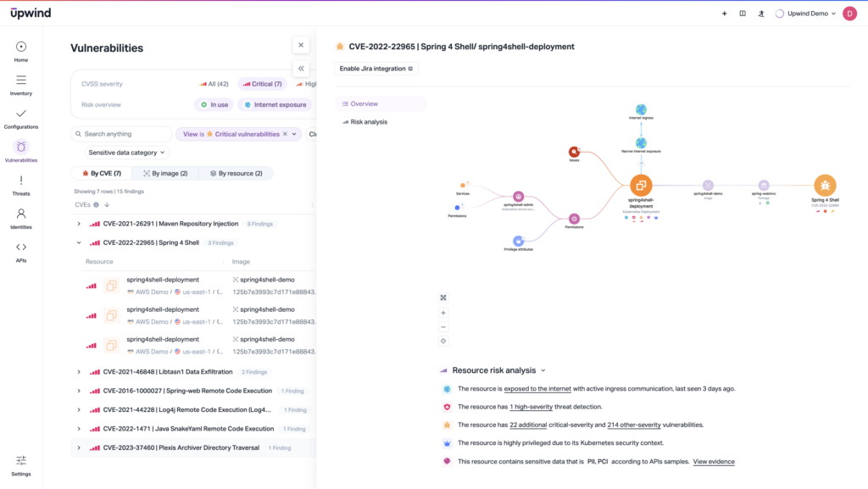
Task: Toggle the Critical (7) severity filter
Action: click(x=263, y=84)
